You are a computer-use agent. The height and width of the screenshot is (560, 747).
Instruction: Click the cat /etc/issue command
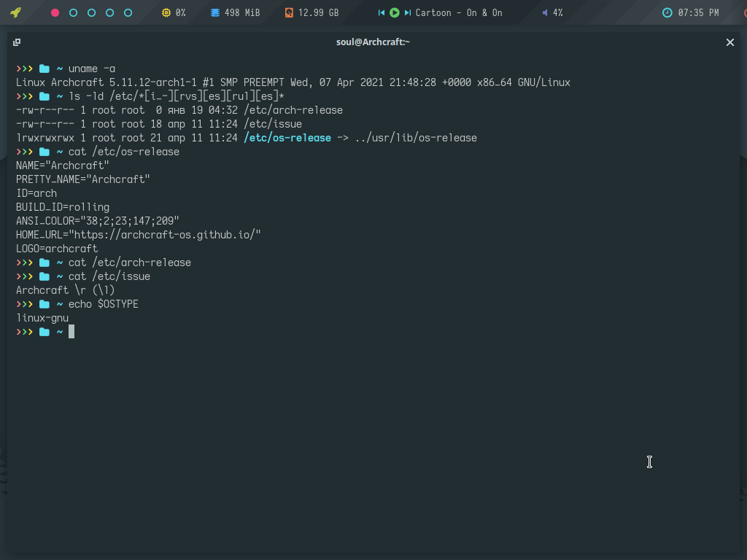pos(109,276)
